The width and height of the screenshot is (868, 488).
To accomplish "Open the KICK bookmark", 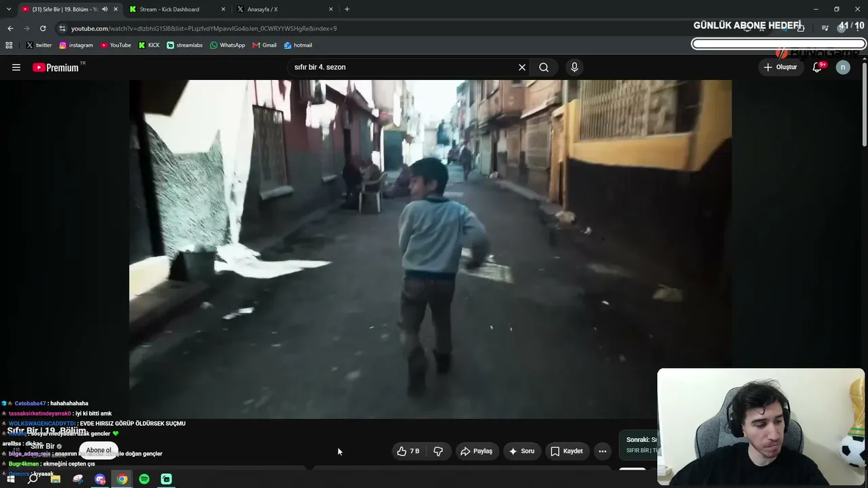I will click(149, 45).
